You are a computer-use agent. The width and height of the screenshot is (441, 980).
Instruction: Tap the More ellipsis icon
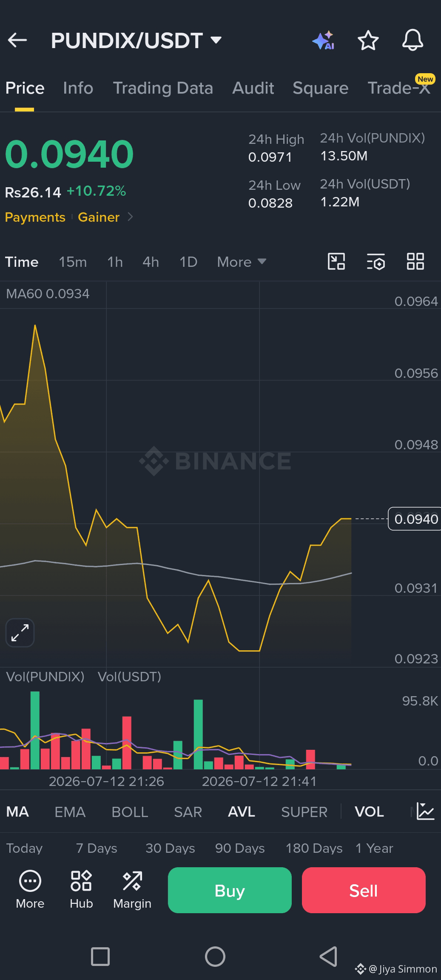30,880
